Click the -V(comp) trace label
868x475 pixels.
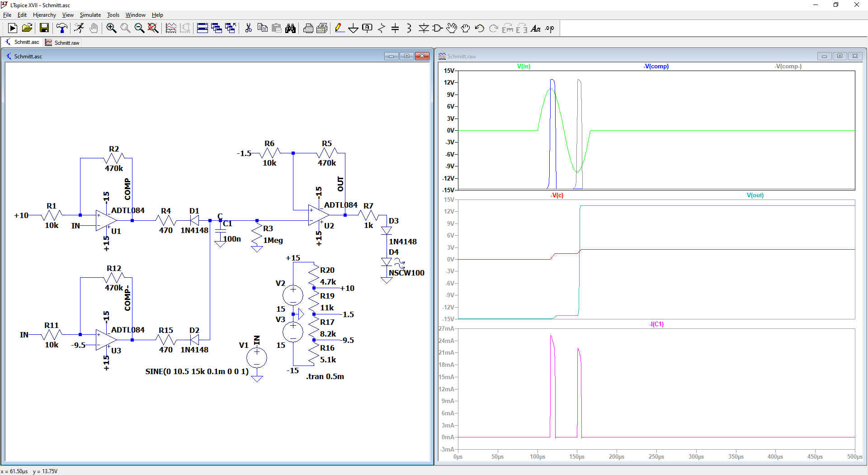(x=656, y=66)
